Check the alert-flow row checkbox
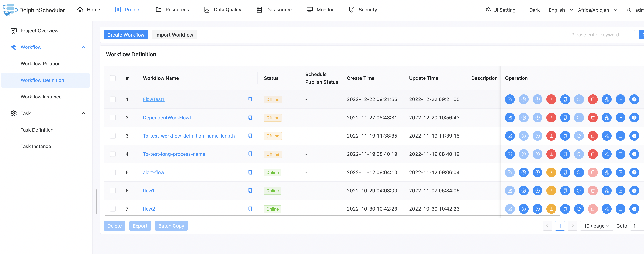This screenshot has height=254, width=644. [113, 172]
